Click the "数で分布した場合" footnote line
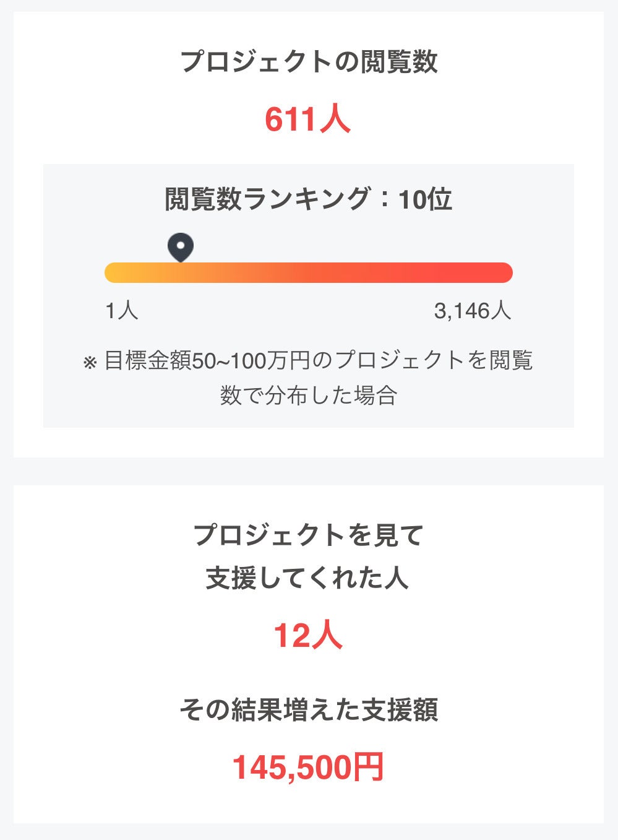The height and width of the screenshot is (840, 618). point(308,395)
